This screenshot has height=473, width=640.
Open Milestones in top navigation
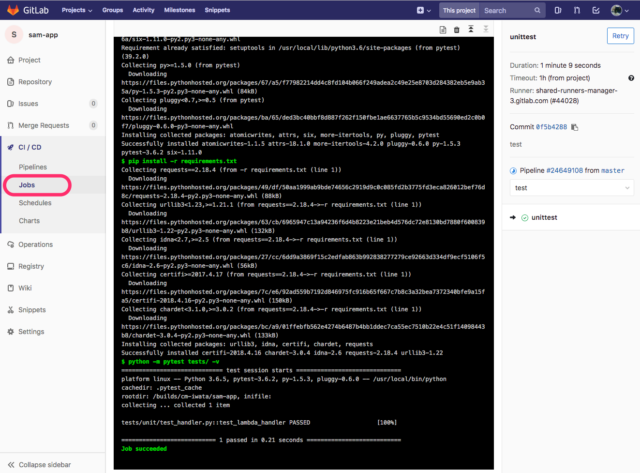[180, 10]
